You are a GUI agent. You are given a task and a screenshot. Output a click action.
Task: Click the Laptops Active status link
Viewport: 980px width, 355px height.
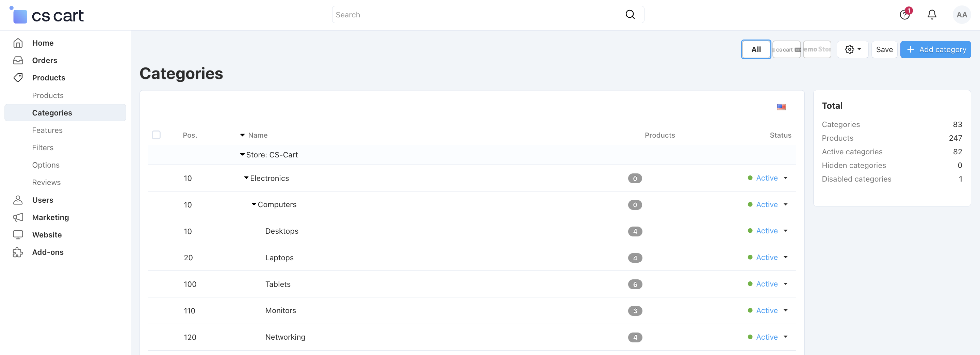coord(767,258)
